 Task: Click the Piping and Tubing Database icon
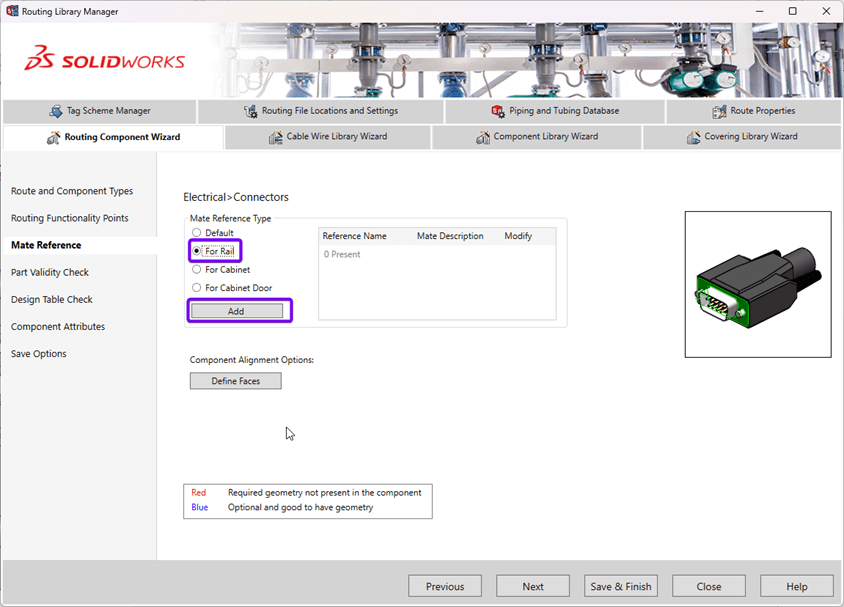pos(498,111)
